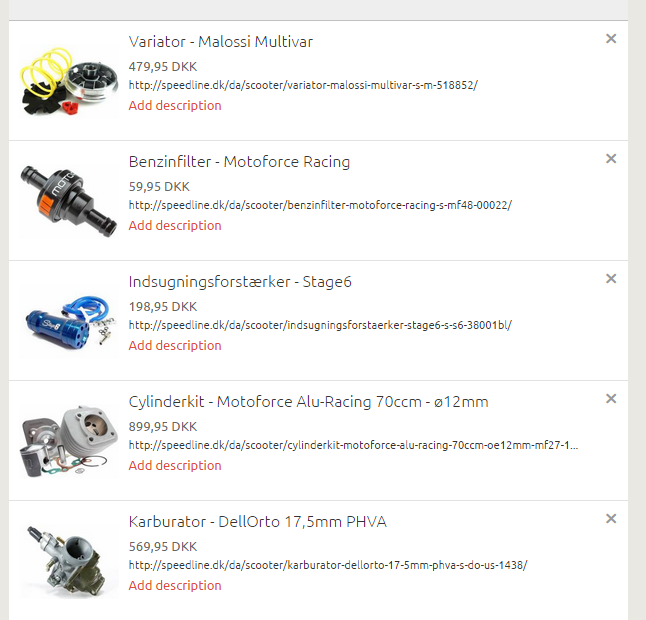Open the karburator-dellorto URL
This screenshot has width=646, height=620.
click(x=328, y=565)
